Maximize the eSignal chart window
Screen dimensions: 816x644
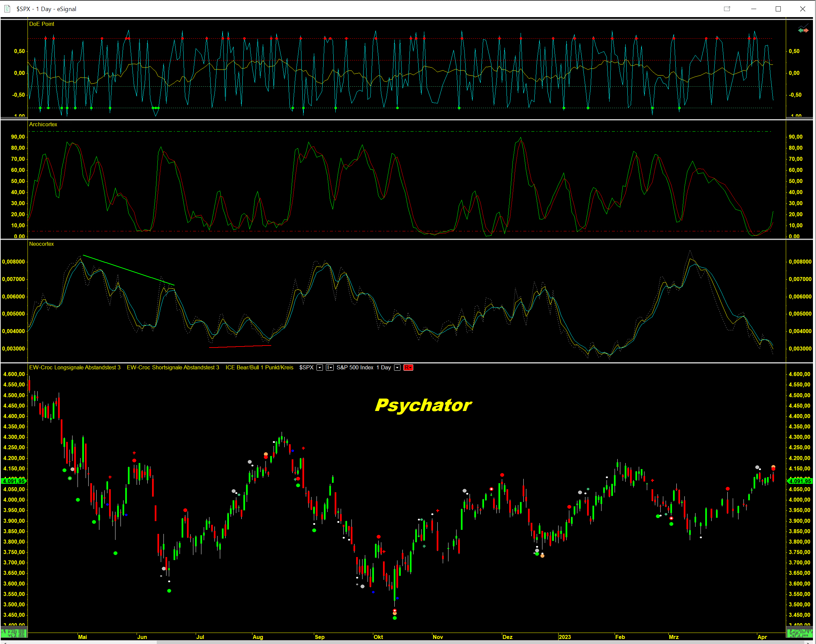(x=778, y=9)
